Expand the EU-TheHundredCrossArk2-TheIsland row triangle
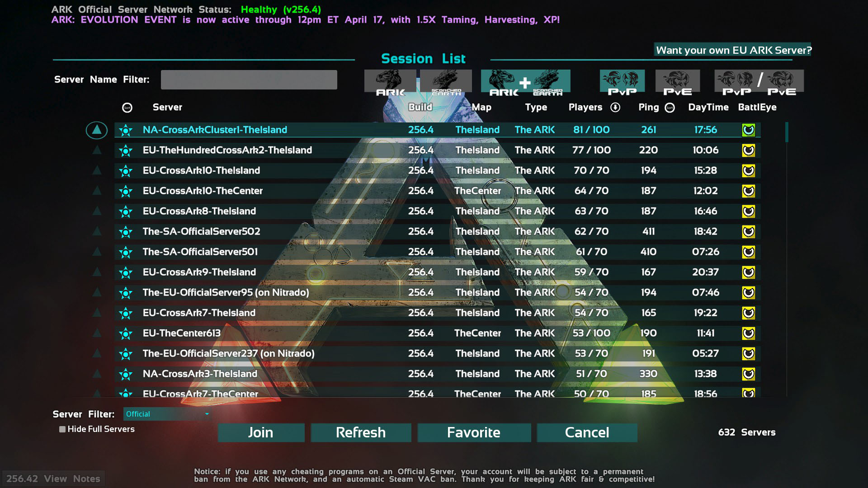 (97, 150)
